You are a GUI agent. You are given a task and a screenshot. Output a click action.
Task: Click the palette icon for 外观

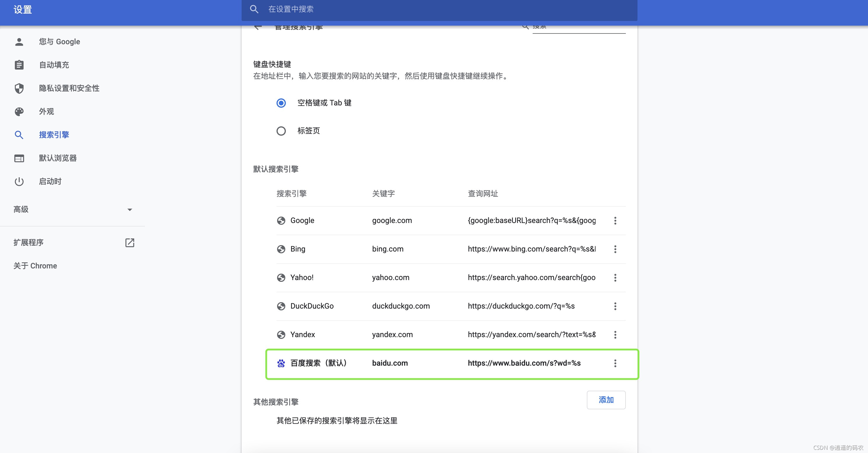[19, 112]
